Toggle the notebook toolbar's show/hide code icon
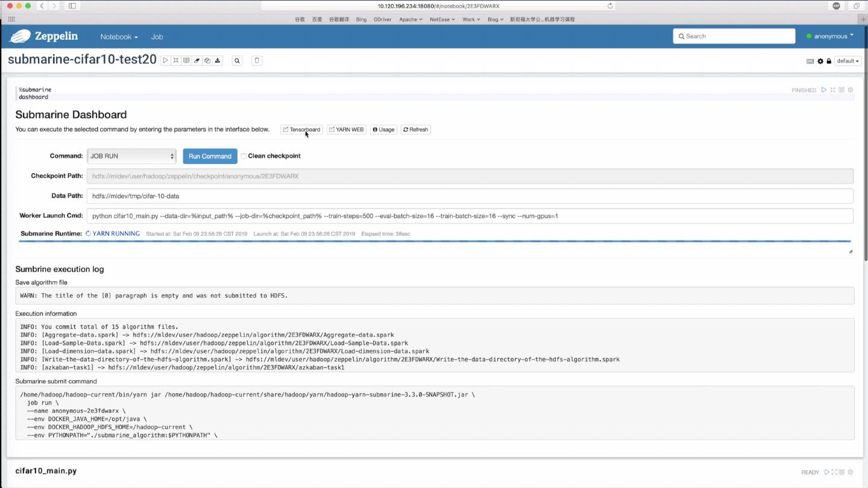The height and width of the screenshot is (488, 868). click(x=176, y=60)
